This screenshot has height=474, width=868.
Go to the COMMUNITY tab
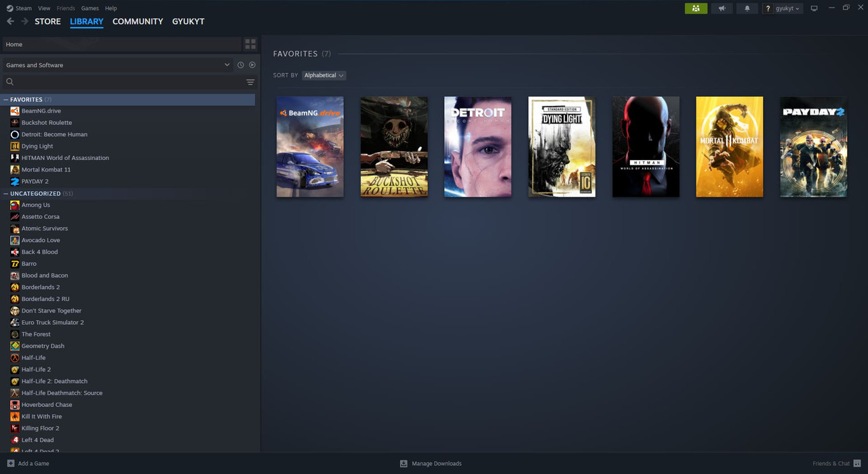click(138, 22)
